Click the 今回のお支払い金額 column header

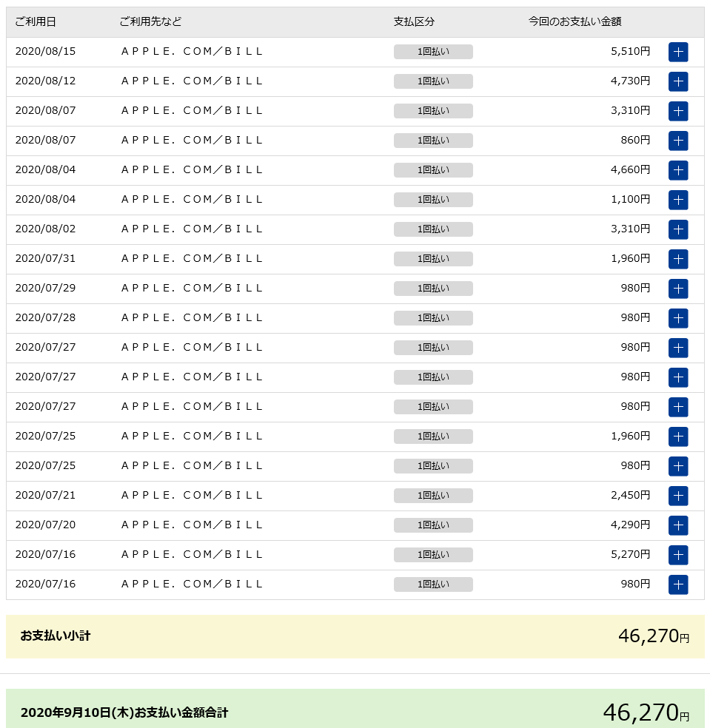575,21
